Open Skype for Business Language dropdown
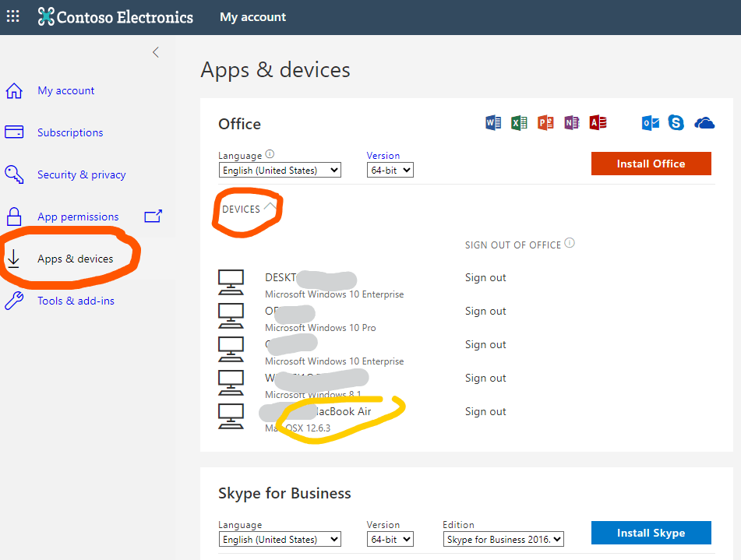Screen dimensions: 741x560 pos(280,539)
